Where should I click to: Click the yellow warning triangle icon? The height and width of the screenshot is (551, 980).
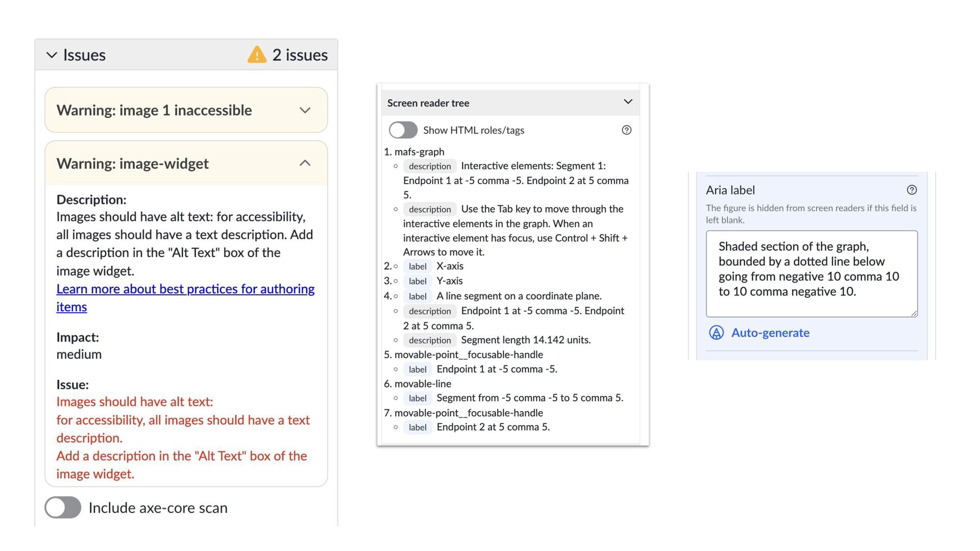pos(257,55)
